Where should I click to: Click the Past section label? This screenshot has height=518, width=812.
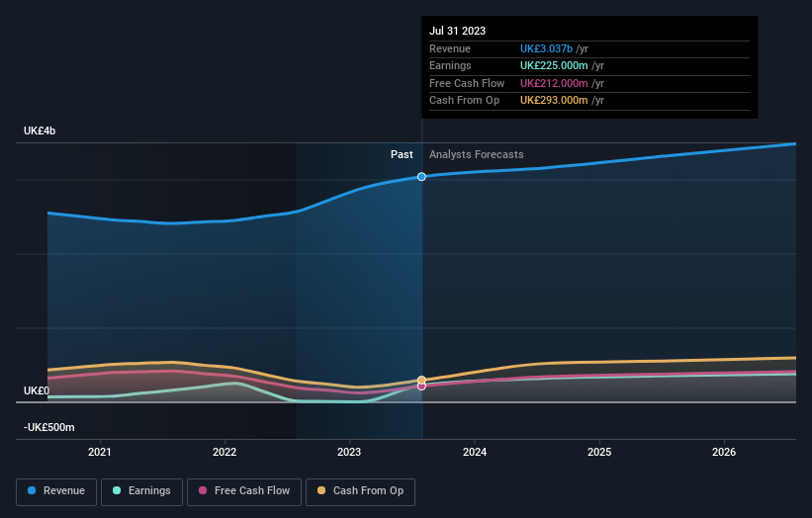click(402, 154)
